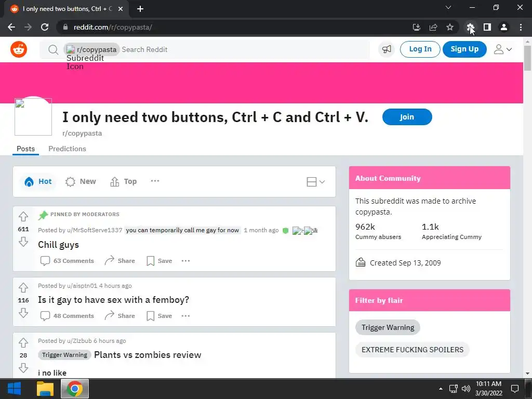Save the Chill guys post

159,261
